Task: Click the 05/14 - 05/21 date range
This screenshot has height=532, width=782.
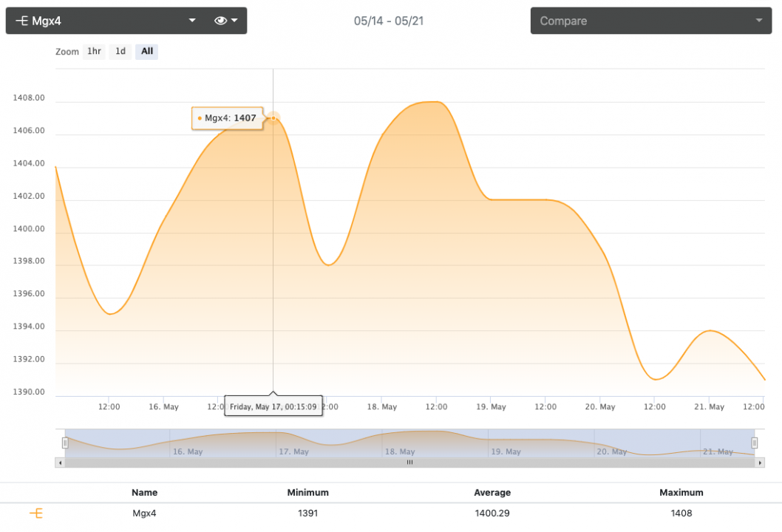Action: [389, 21]
